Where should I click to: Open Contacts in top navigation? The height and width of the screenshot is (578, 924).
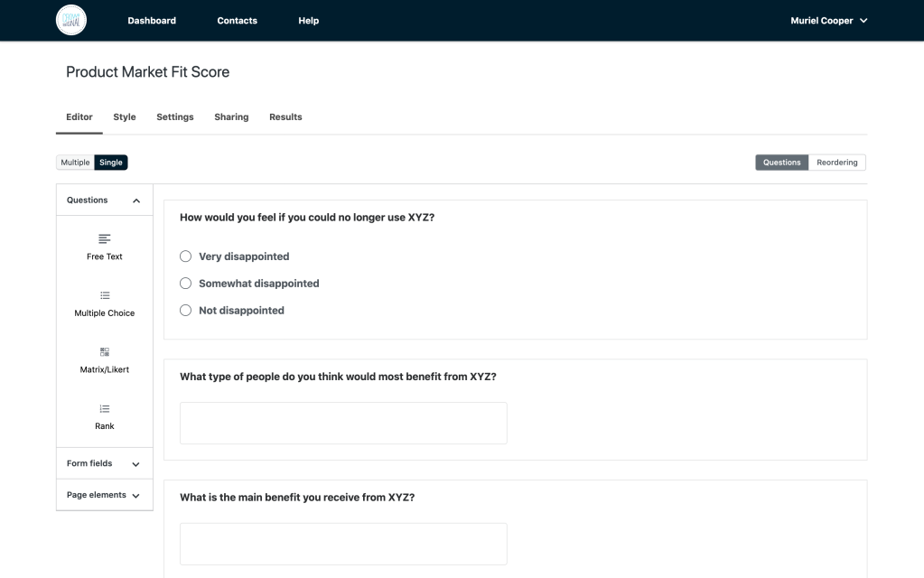pyautogui.click(x=237, y=21)
